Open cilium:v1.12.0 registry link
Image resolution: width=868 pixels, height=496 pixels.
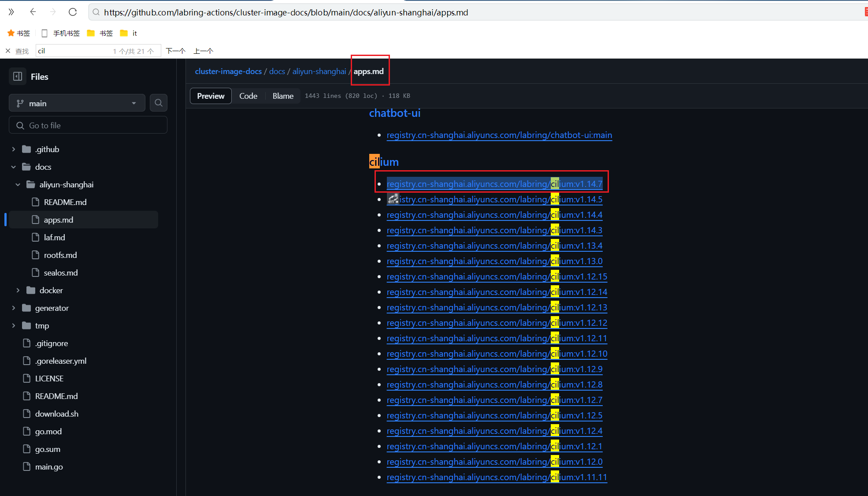[x=494, y=462]
